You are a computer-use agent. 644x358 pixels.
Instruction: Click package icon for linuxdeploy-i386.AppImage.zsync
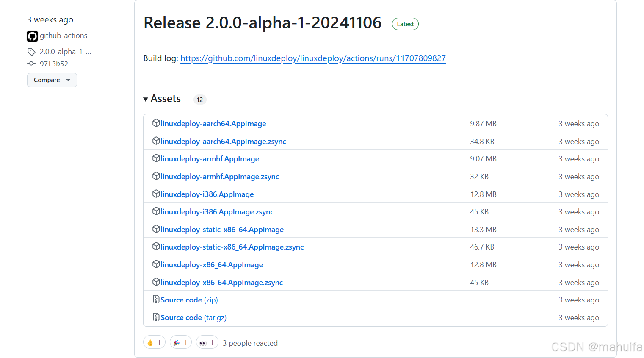click(x=156, y=211)
